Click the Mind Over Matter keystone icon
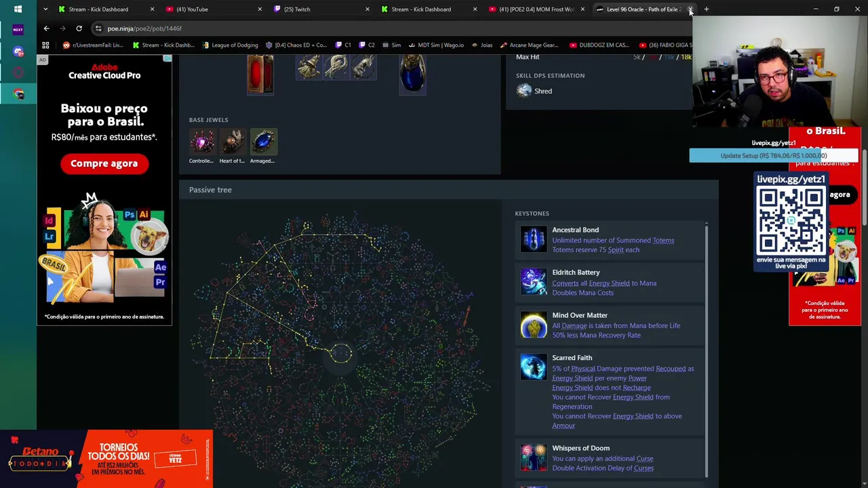This screenshot has height=488, width=868. [533, 325]
